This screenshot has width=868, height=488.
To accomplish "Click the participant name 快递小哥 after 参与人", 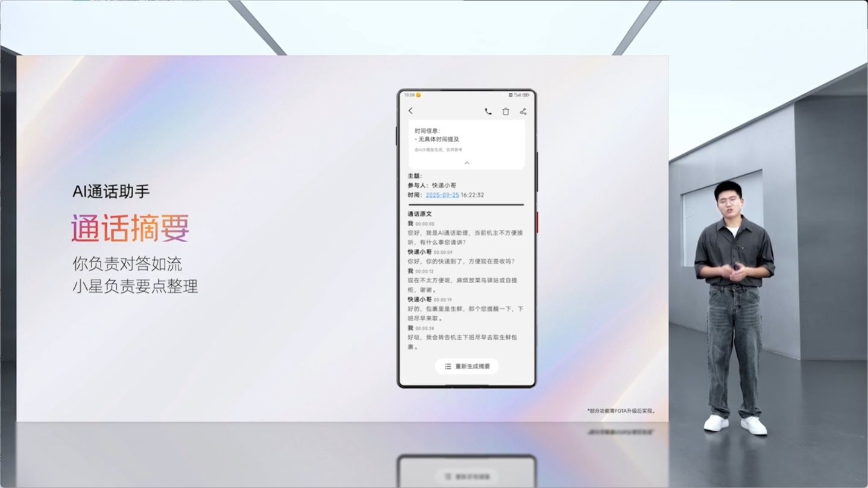I will tap(444, 186).
